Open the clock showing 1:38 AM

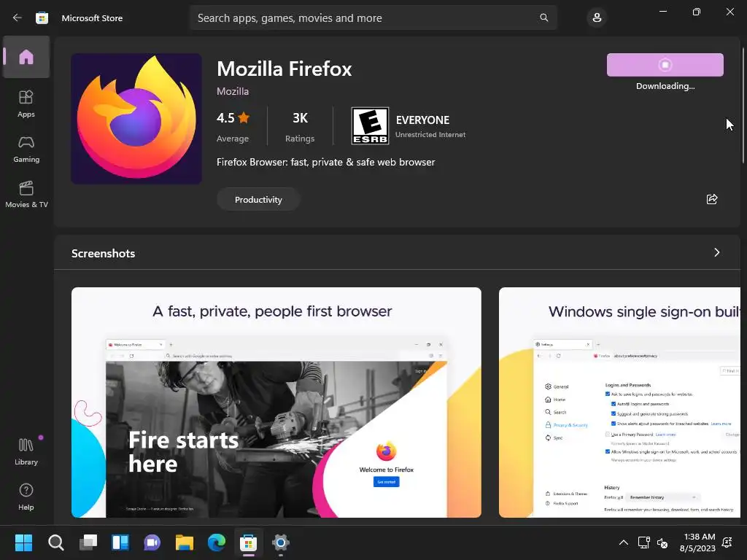pyautogui.click(x=697, y=542)
